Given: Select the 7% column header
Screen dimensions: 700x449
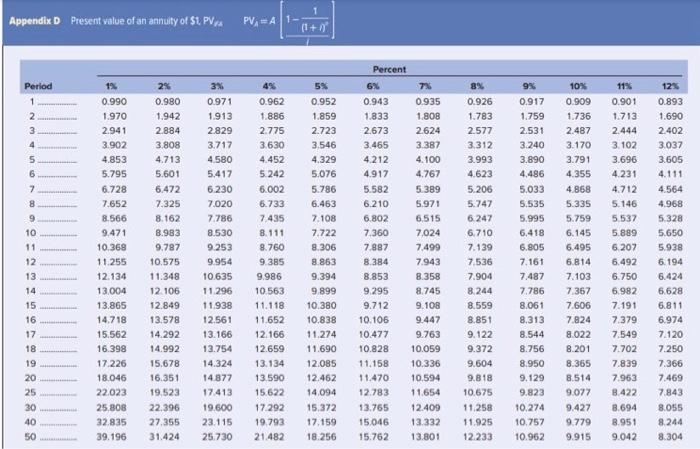Looking at the screenshot, I should click(x=425, y=86).
